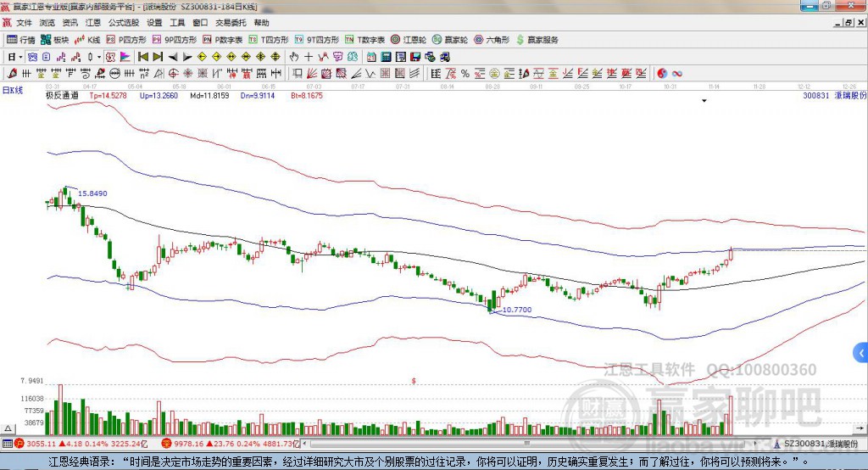Click the 极反通道 indicator label
The height and width of the screenshot is (470, 868).
pyautogui.click(x=62, y=95)
